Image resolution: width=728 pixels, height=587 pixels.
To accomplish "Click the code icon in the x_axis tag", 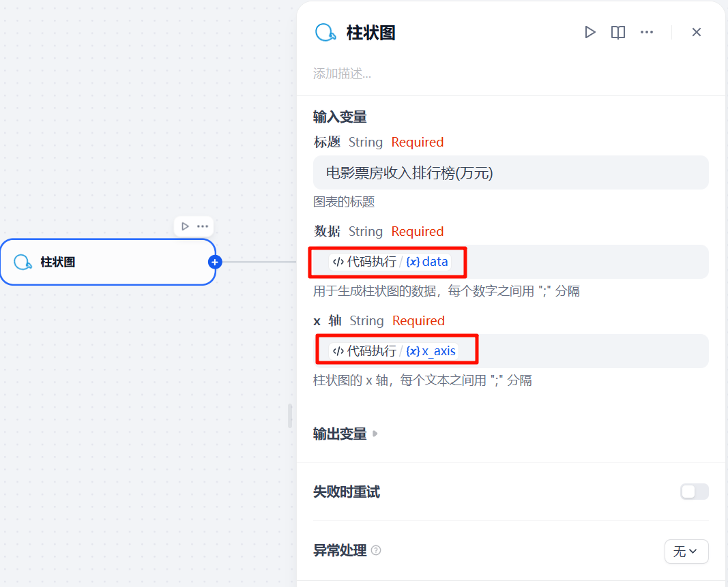I will pyautogui.click(x=338, y=351).
